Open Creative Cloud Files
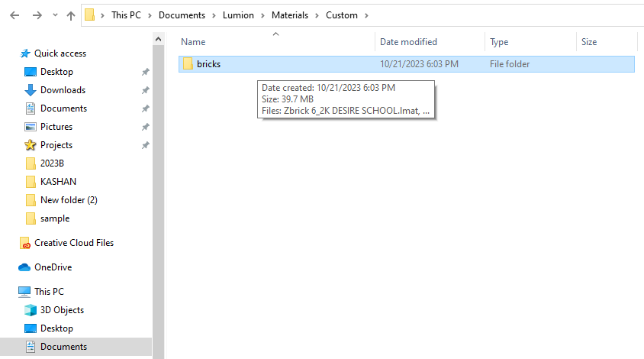 click(74, 243)
